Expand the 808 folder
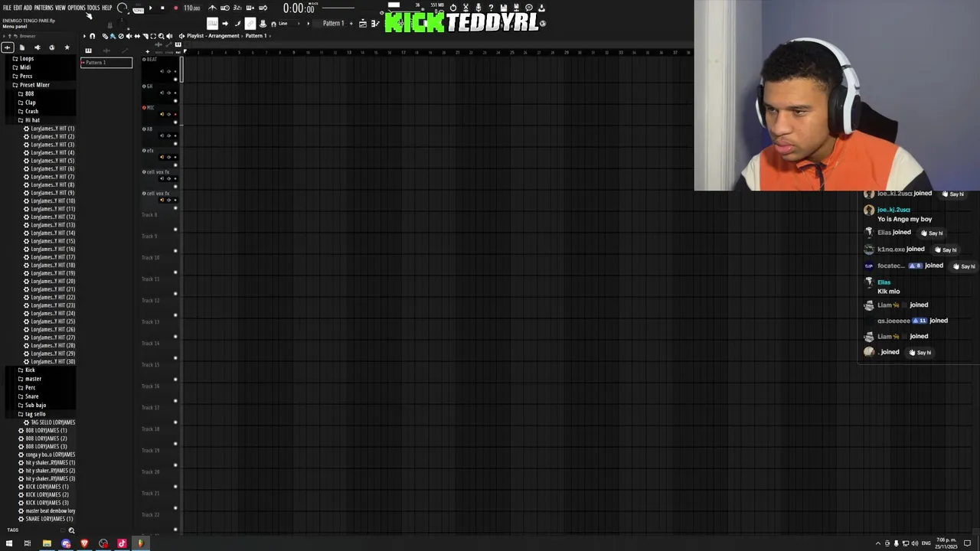Viewport: 980px width, 551px height. [29, 93]
